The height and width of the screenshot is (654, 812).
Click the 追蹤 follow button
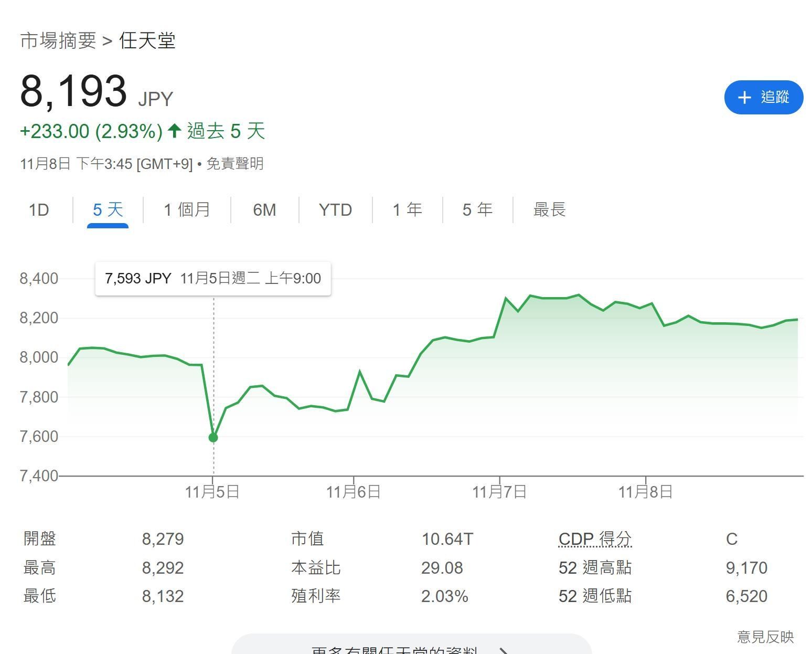tap(763, 97)
